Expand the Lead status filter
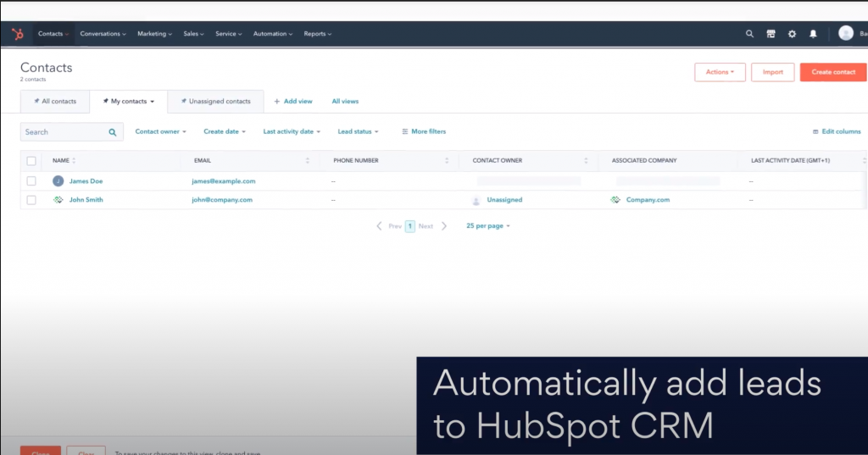 [x=359, y=131]
